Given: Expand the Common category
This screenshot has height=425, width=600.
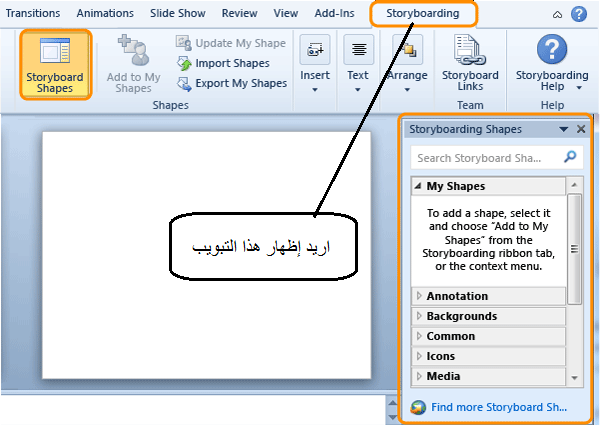Looking at the screenshot, I should [488, 336].
